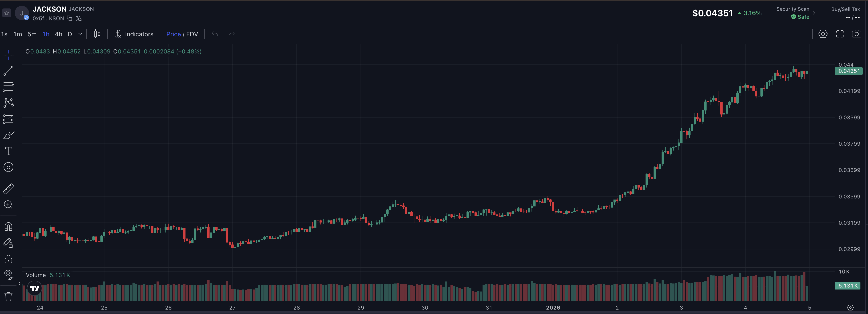Expand Security Scan details chevron
The image size is (868, 314).
[x=814, y=13]
